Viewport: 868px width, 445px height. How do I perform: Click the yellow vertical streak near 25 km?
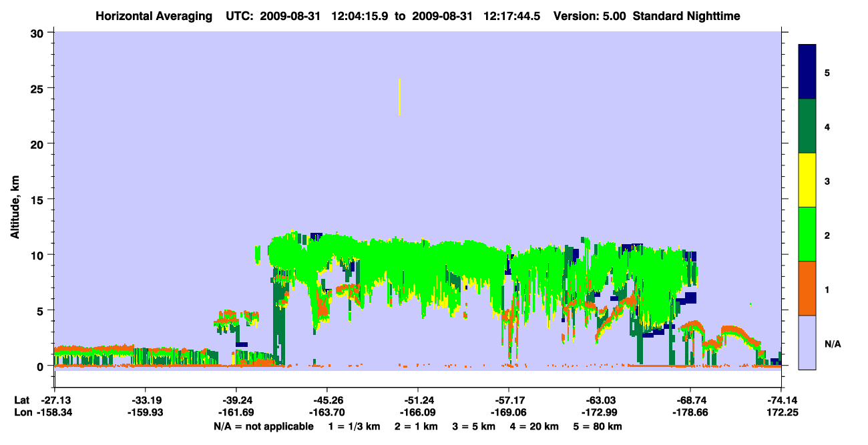pyautogui.click(x=399, y=97)
